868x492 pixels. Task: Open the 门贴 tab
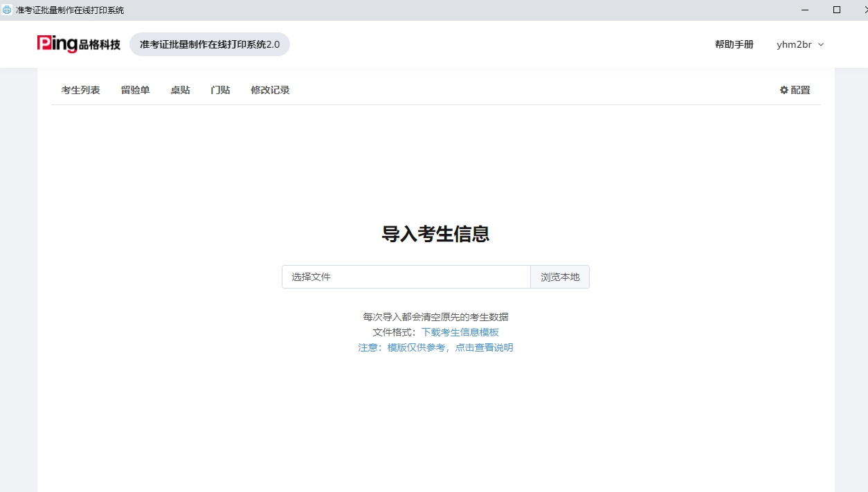point(219,90)
